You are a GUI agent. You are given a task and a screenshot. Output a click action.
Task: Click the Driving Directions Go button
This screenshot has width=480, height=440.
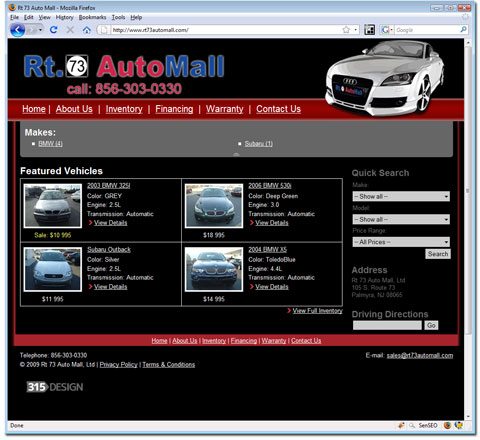pyautogui.click(x=431, y=325)
